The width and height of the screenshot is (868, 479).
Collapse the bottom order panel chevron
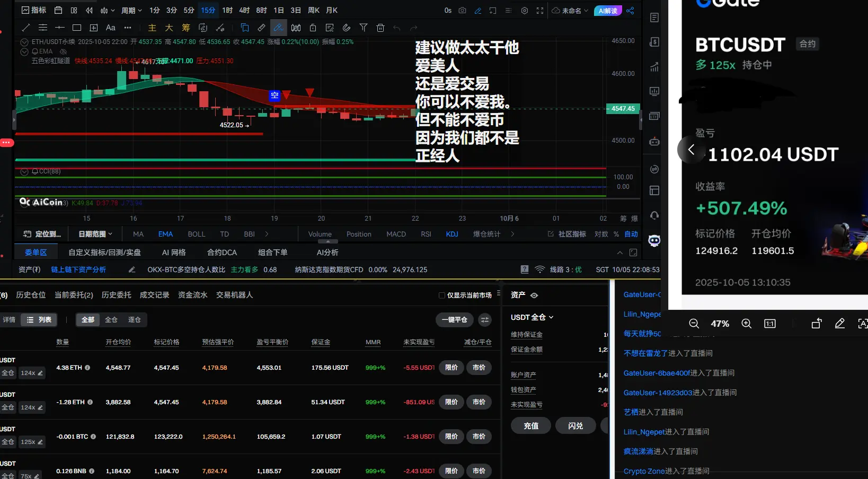[x=619, y=252]
